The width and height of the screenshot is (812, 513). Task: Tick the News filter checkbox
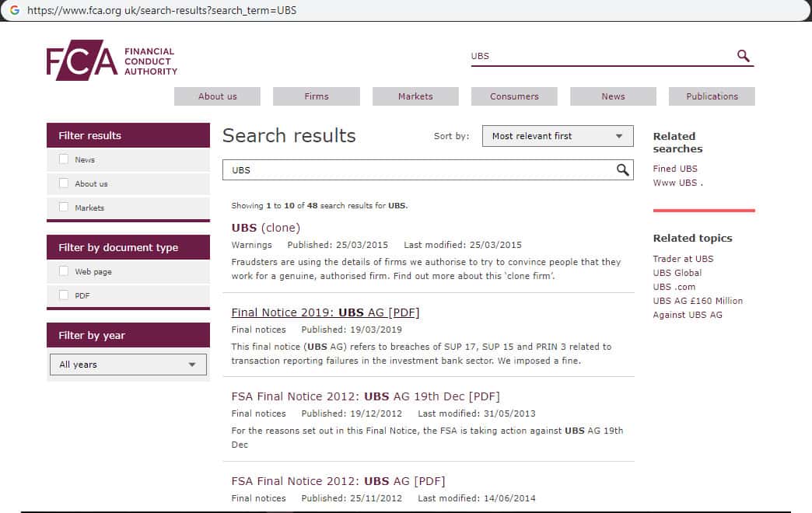point(64,159)
